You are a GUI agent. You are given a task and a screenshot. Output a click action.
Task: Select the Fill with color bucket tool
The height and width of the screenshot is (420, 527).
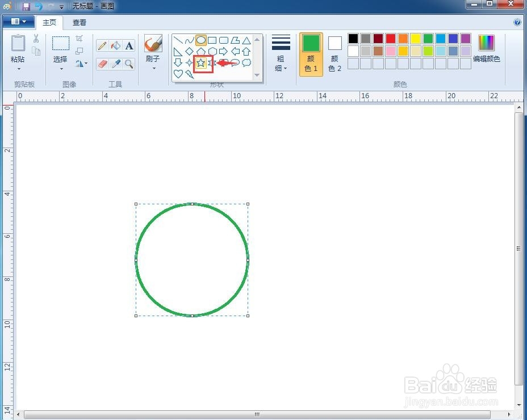tap(116, 46)
